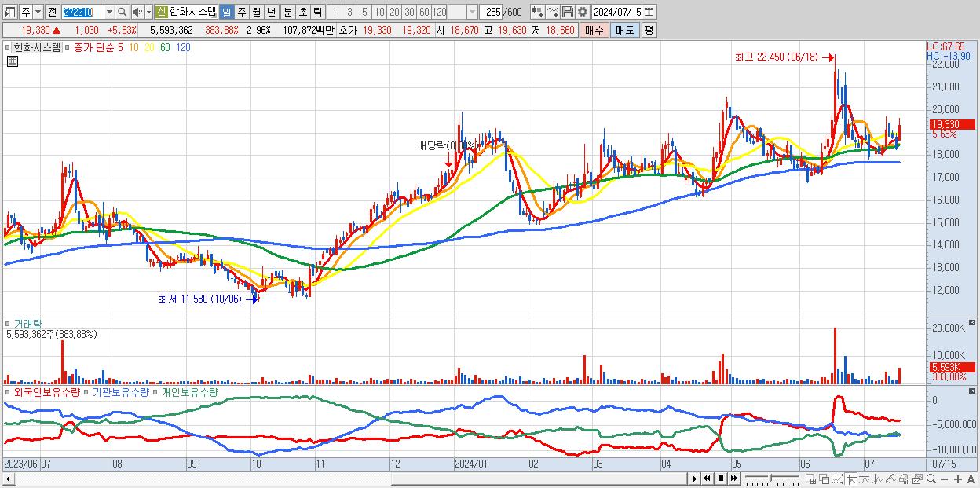Click the overlapping windows icon
The height and width of the screenshot is (488, 980).
click(x=824, y=479)
